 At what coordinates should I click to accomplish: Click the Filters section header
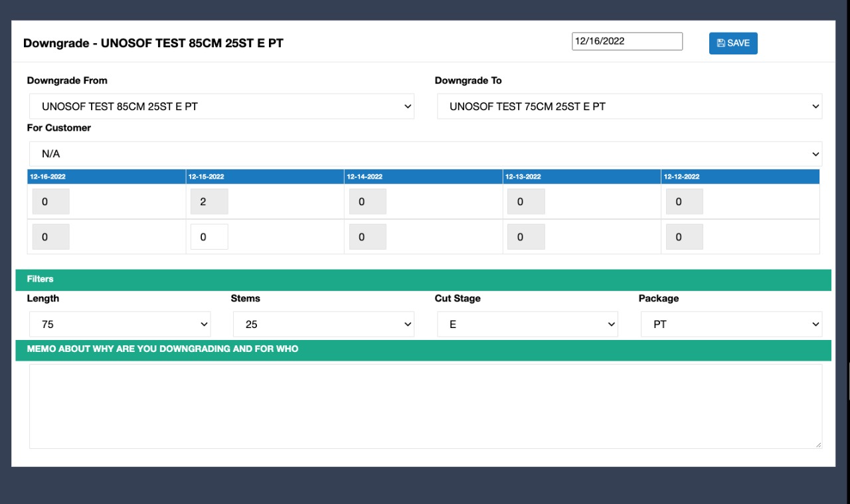tap(424, 280)
